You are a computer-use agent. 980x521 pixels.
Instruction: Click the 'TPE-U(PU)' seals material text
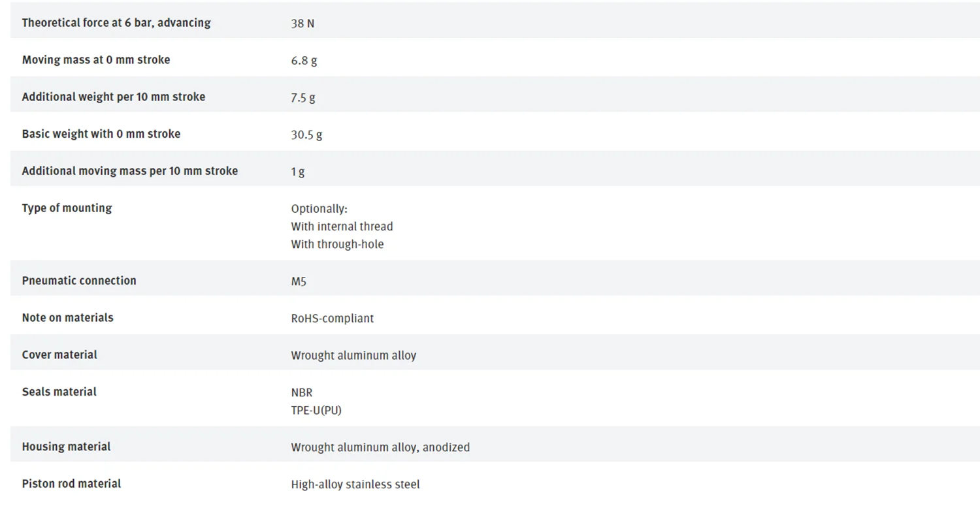[x=316, y=411]
